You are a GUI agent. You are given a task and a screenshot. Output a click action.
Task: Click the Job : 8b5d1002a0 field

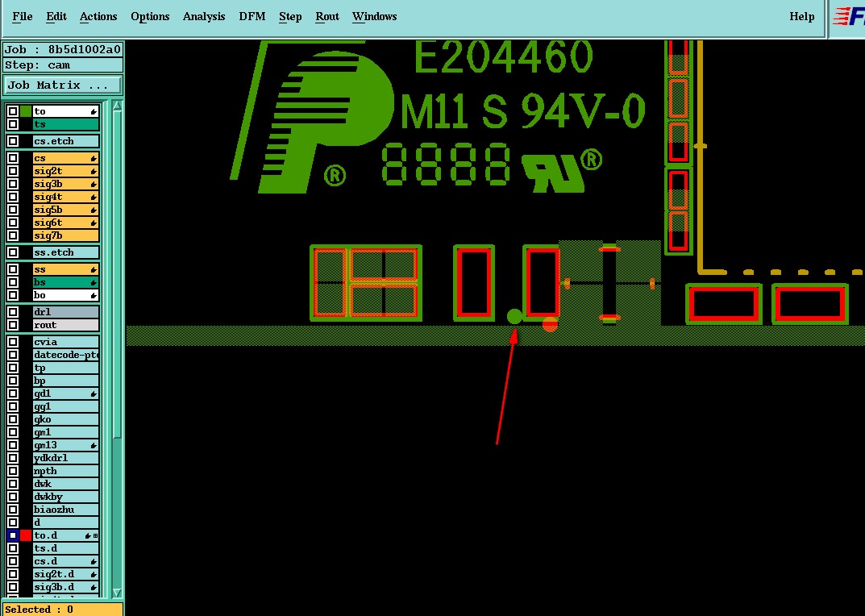tap(63, 50)
